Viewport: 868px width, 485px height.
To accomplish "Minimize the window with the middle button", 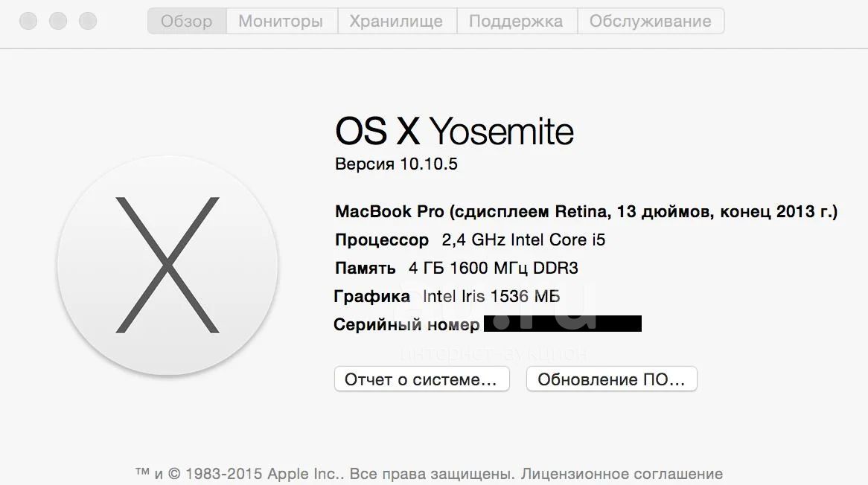I will pos(58,21).
